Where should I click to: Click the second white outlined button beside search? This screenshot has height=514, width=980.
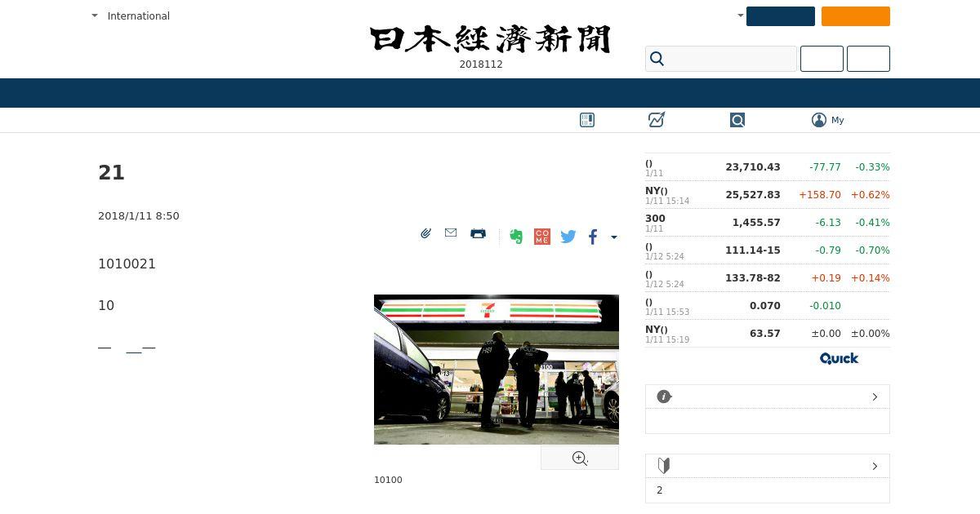(x=868, y=59)
